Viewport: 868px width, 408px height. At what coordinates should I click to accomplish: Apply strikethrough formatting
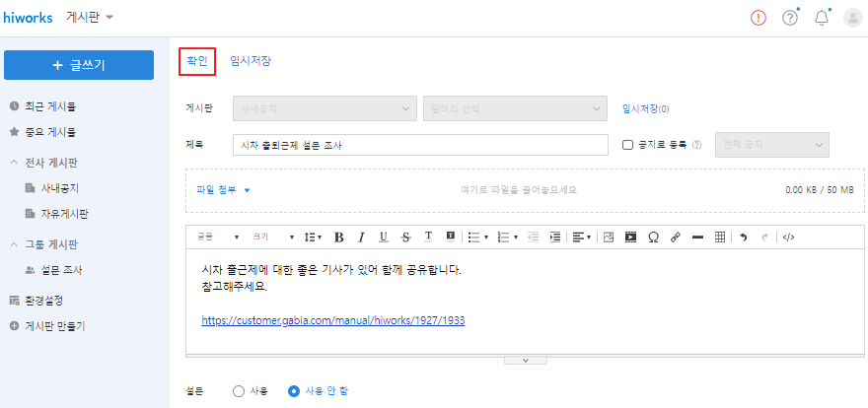pyautogui.click(x=405, y=238)
